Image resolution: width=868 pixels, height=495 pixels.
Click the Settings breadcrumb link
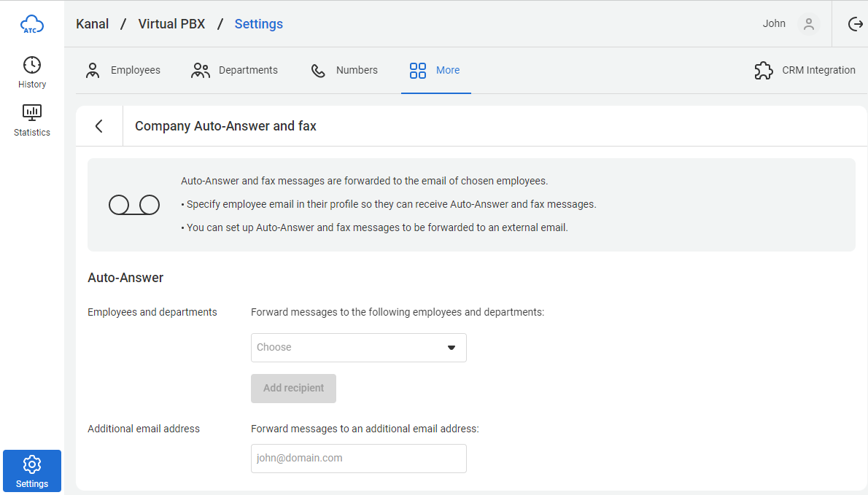[x=258, y=24]
